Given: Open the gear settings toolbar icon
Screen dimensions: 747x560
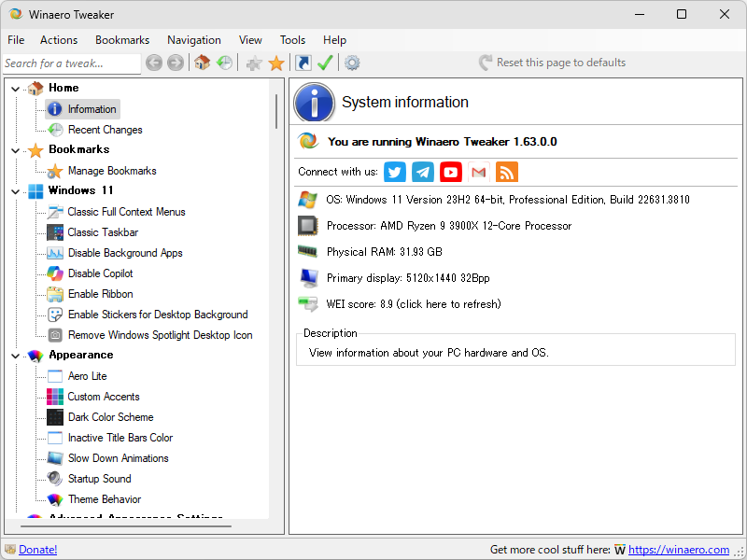Looking at the screenshot, I should pyautogui.click(x=352, y=63).
